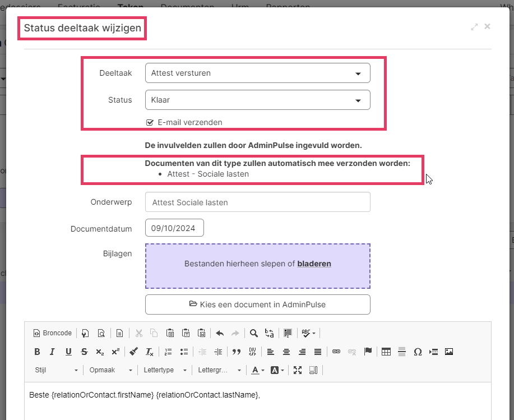Screen dimensions: 514x420
Task: Open the Status dropdown showing Klaar
Action: pyautogui.click(x=258, y=100)
